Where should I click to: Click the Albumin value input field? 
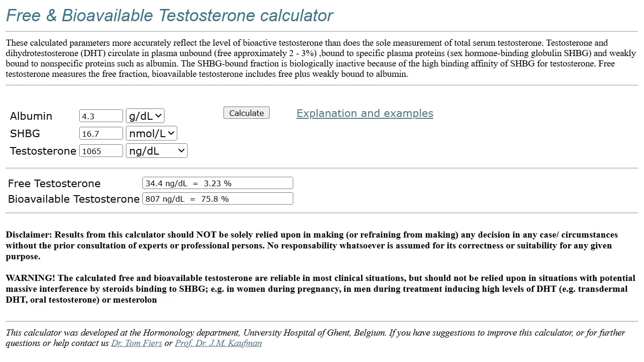(101, 116)
